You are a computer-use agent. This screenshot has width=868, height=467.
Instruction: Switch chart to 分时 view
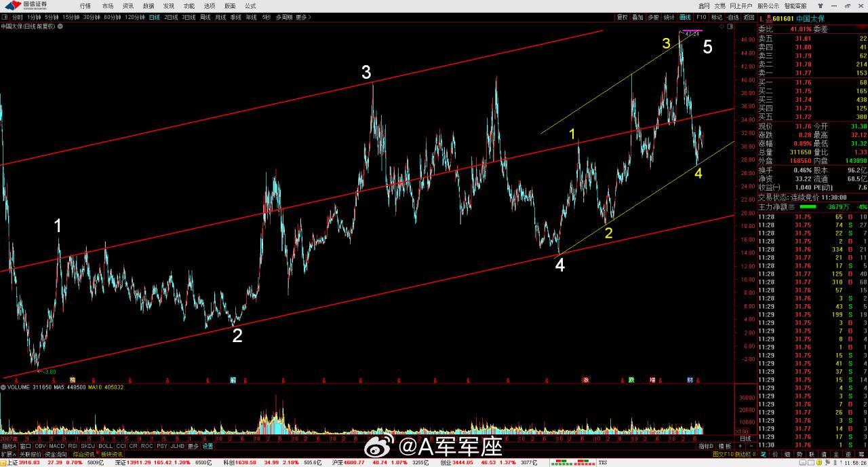pyautogui.click(x=18, y=17)
